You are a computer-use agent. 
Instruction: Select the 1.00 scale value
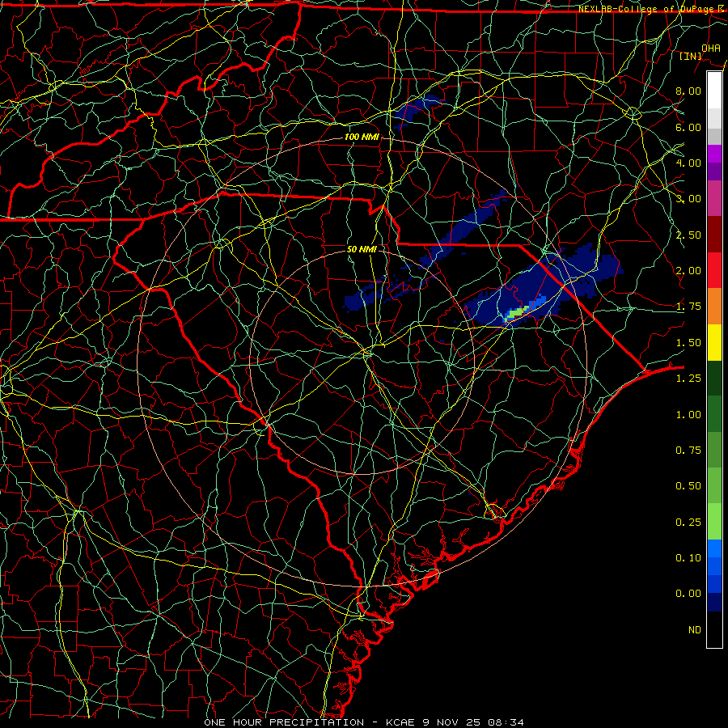point(688,415)
